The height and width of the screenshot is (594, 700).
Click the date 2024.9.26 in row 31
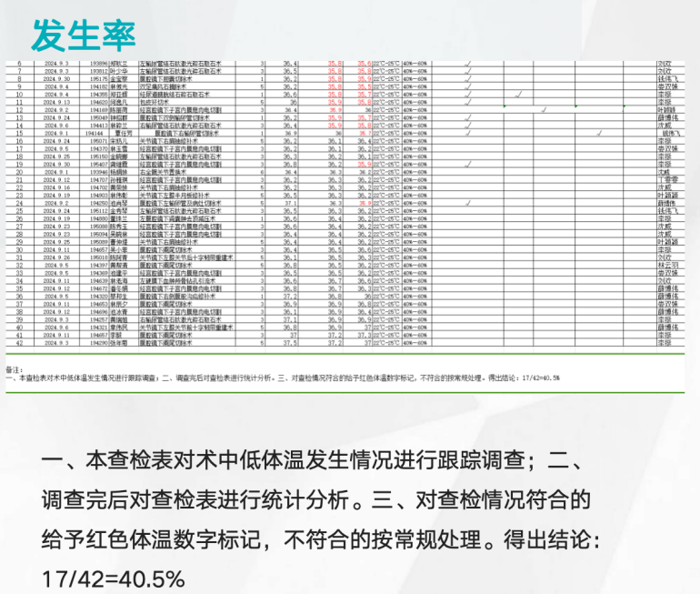(x=56, y=257)
